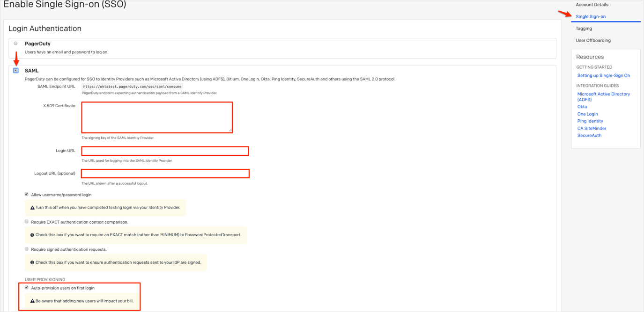Open the SecureAuth integration guide link

pyautogui.click(x=589, y=136)
